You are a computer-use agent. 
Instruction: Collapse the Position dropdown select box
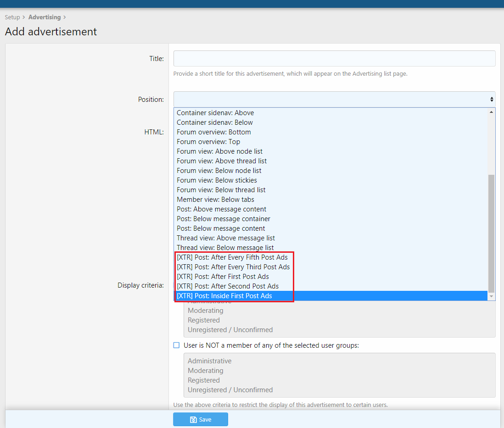click(334, 99)
